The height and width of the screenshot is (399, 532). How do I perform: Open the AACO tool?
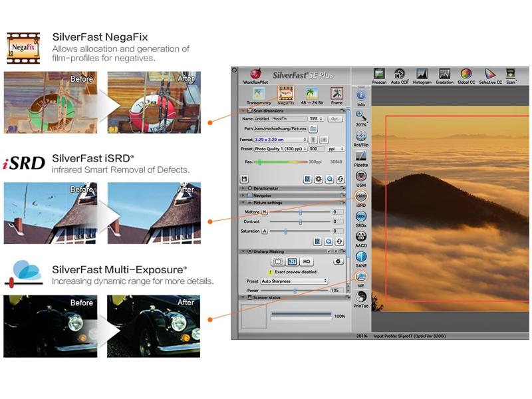(x=361, y=236)
